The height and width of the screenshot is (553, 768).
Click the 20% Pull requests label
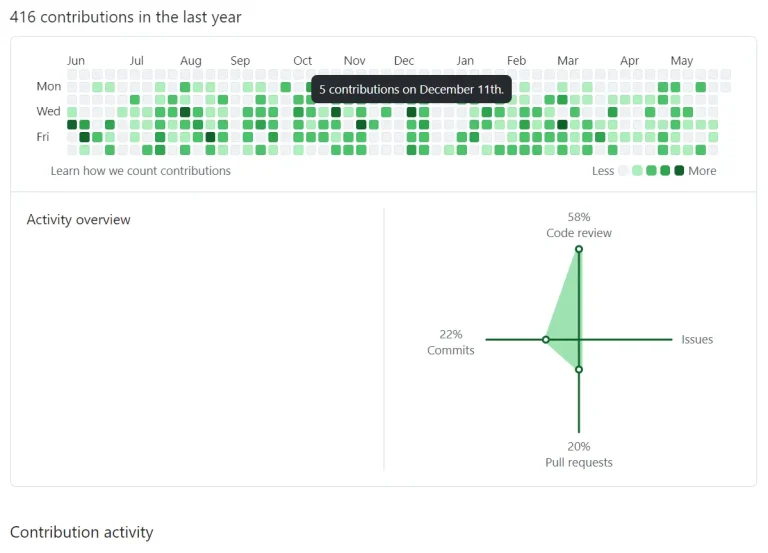click(x=579, y=455)
